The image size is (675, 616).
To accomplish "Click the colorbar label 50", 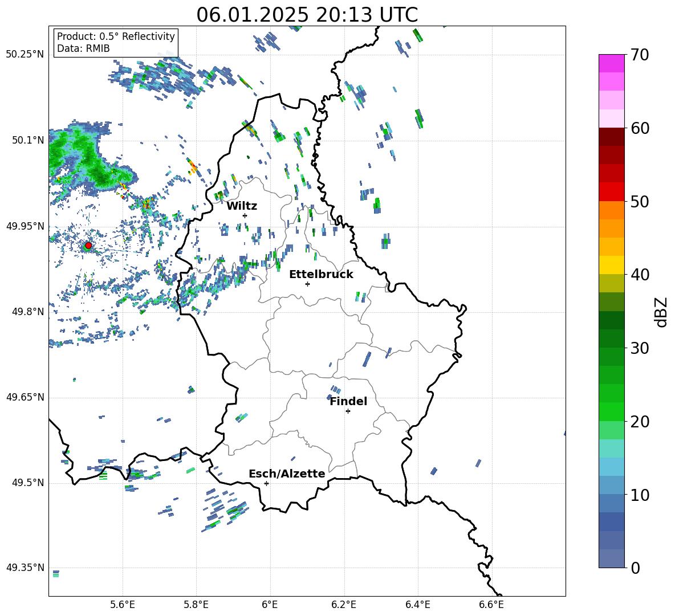I will 640,202.
